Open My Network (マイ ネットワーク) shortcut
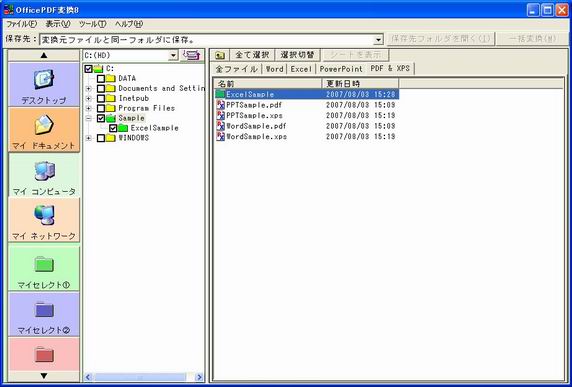Image resolution: width=572 pixels, height=387 pixels. 44,220
